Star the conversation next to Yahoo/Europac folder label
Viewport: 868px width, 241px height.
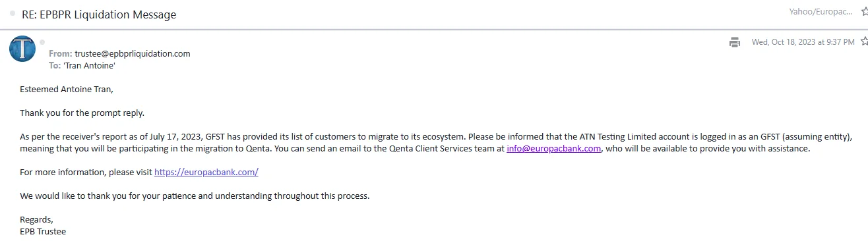click(x=865, y=12)
